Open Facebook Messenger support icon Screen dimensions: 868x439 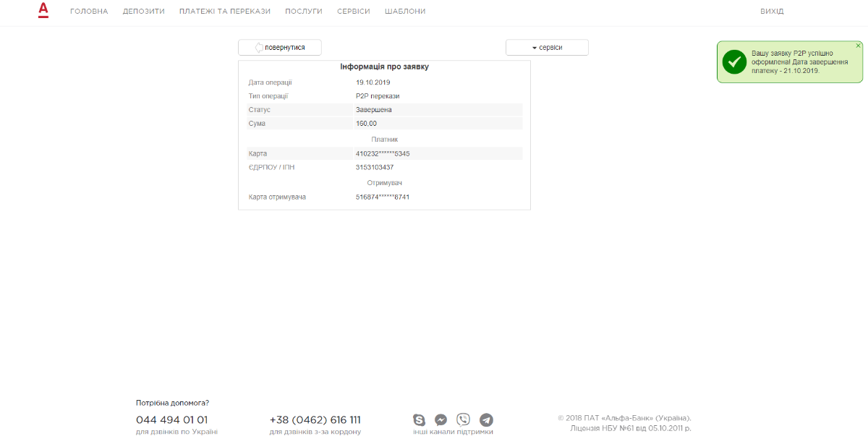tap(441, 419)
